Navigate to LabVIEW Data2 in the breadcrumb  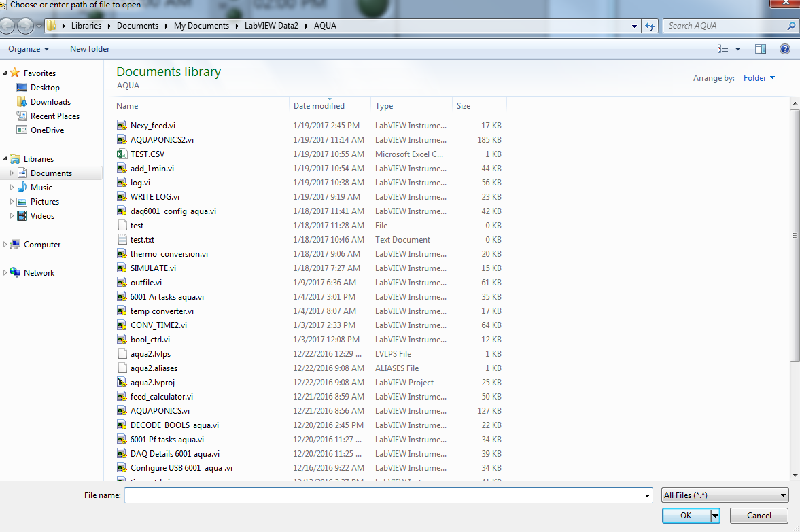(272, 25)
